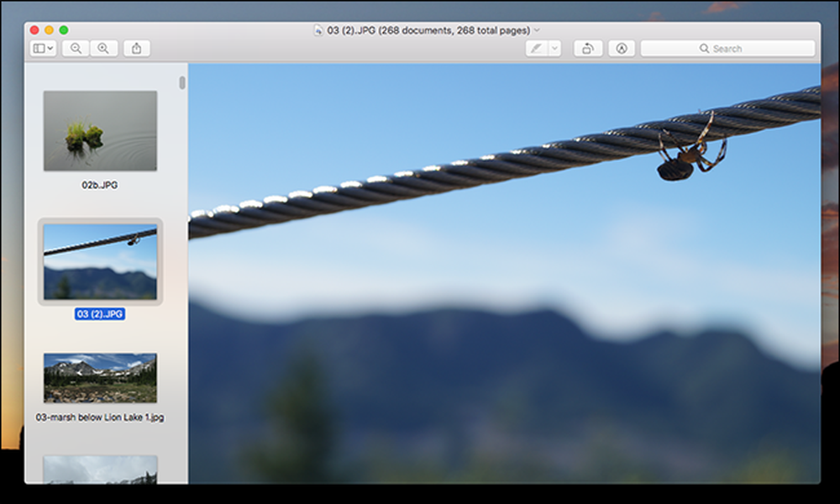
Task: Minimize the Preview window
Action: coord(49,30)
